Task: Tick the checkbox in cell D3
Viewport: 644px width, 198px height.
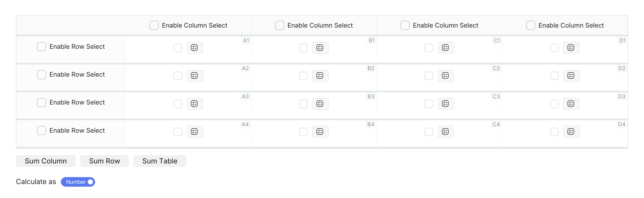Action: click(x=554, y=104)
